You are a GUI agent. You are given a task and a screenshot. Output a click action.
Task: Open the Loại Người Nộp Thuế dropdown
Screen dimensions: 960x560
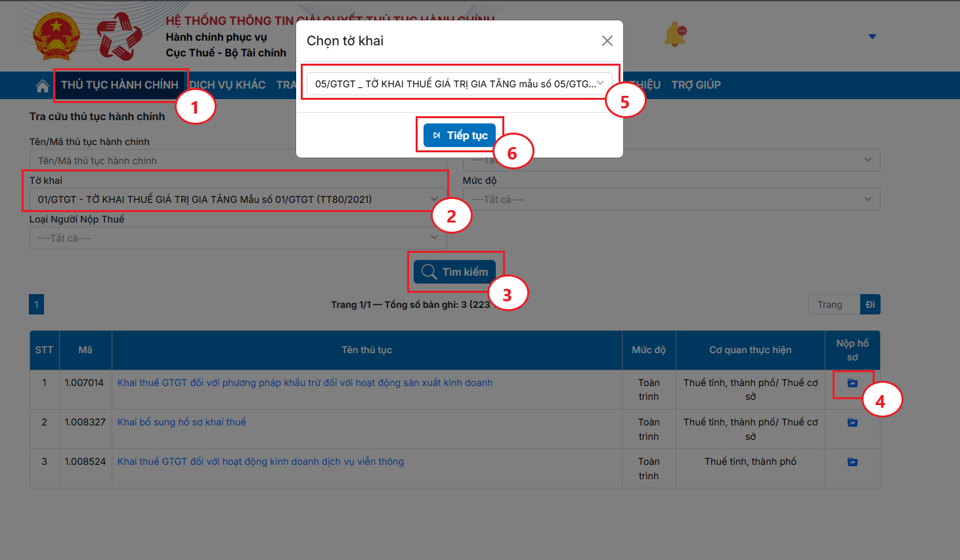pos(238,238)
